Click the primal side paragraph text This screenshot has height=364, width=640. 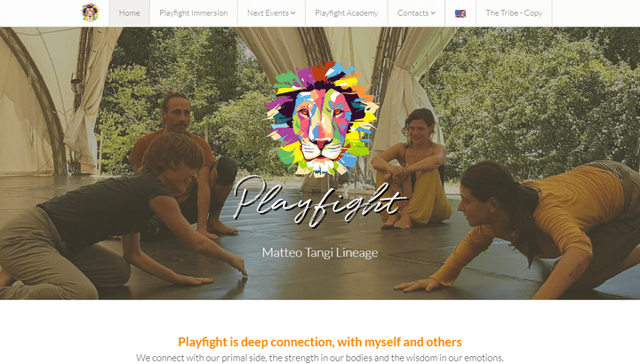[320, 358]
